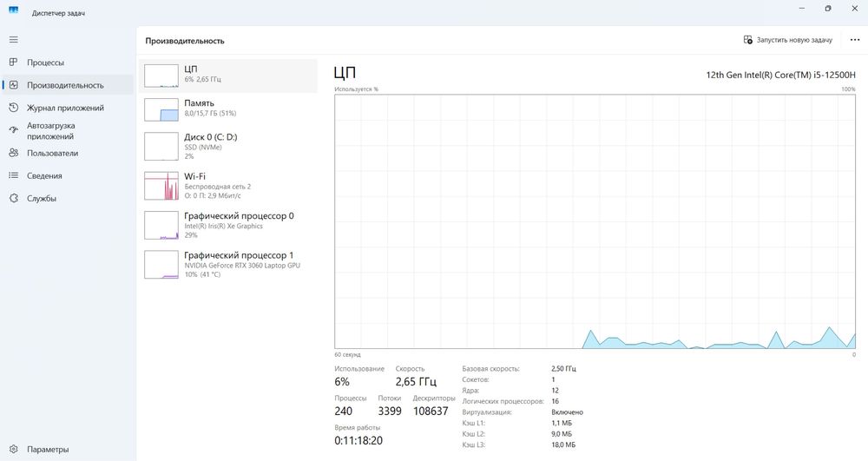Image resolution: width=868 pixels, height=461 pixels.
Task: Click the Используется % graph label
Action: click(356, 89)
